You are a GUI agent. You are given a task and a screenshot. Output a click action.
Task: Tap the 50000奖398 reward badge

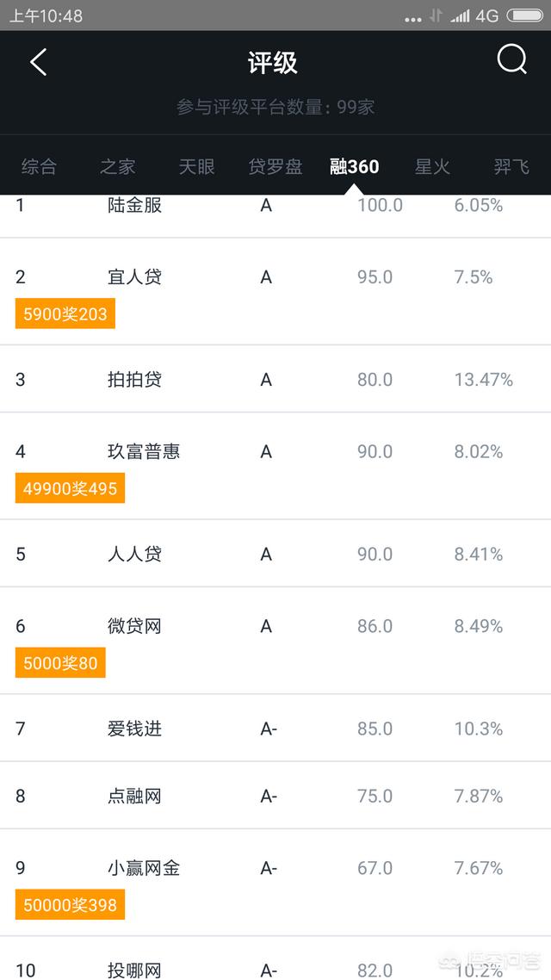(x=70, y=904)
